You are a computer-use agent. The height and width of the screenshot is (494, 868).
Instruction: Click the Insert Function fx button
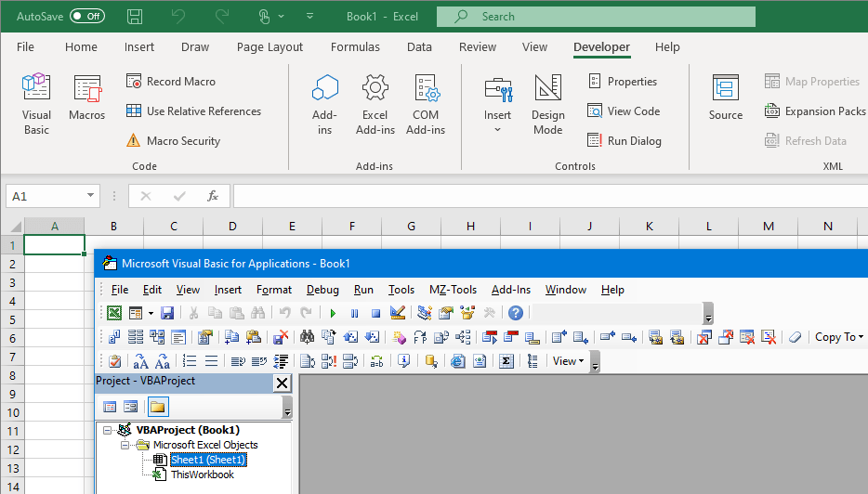213,196
